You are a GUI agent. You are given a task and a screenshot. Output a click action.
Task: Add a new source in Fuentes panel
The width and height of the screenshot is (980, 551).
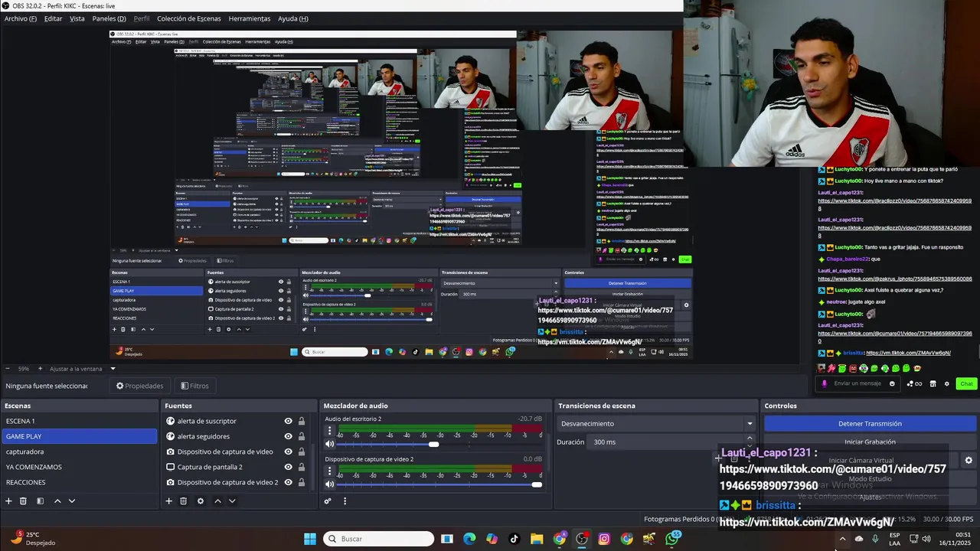click(x=168, y=501)
